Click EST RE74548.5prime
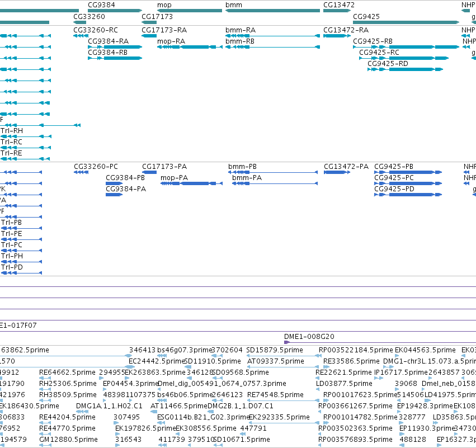Image resolution: width=476 pixels, height=448 pixels. click(x=275, y=395)
